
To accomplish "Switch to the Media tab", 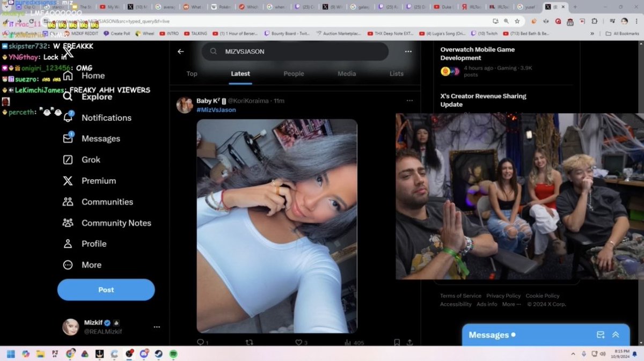I will pos(347,73).
